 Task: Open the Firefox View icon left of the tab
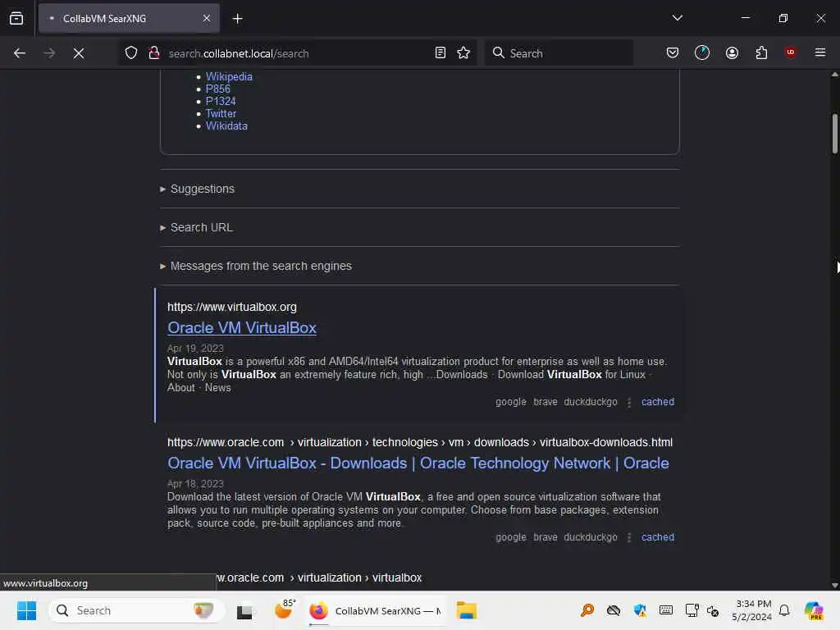[16, 19]
